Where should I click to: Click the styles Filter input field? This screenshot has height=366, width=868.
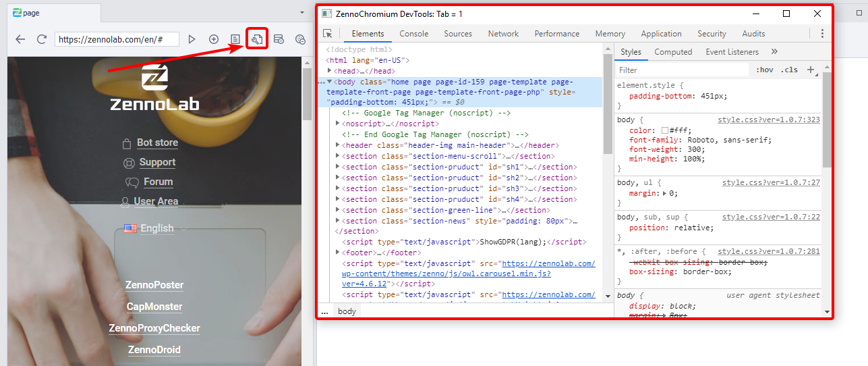(x=683, y=70)
